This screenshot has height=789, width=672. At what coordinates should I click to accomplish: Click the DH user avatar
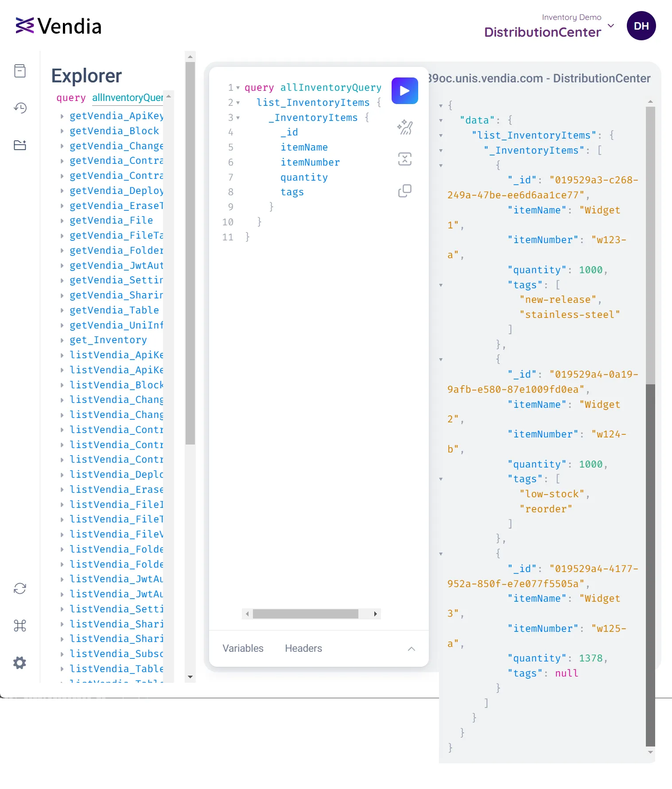tap(641, 26)
